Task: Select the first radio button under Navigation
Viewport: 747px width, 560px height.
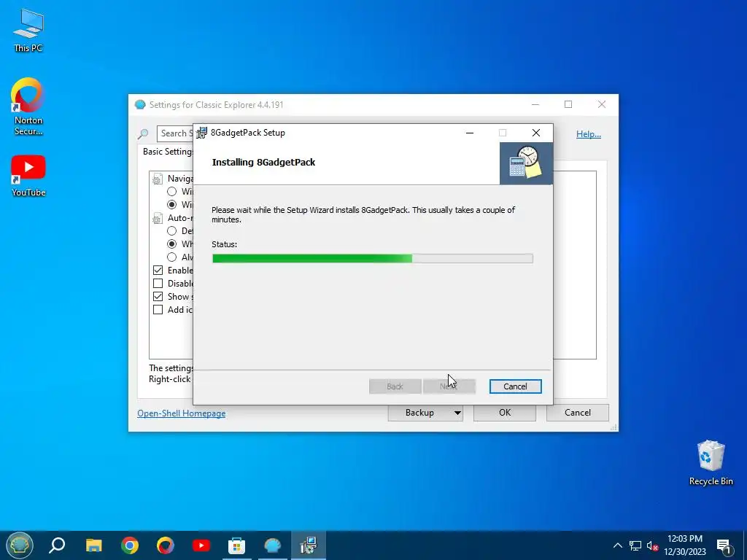Action: (x=171, y=192)
